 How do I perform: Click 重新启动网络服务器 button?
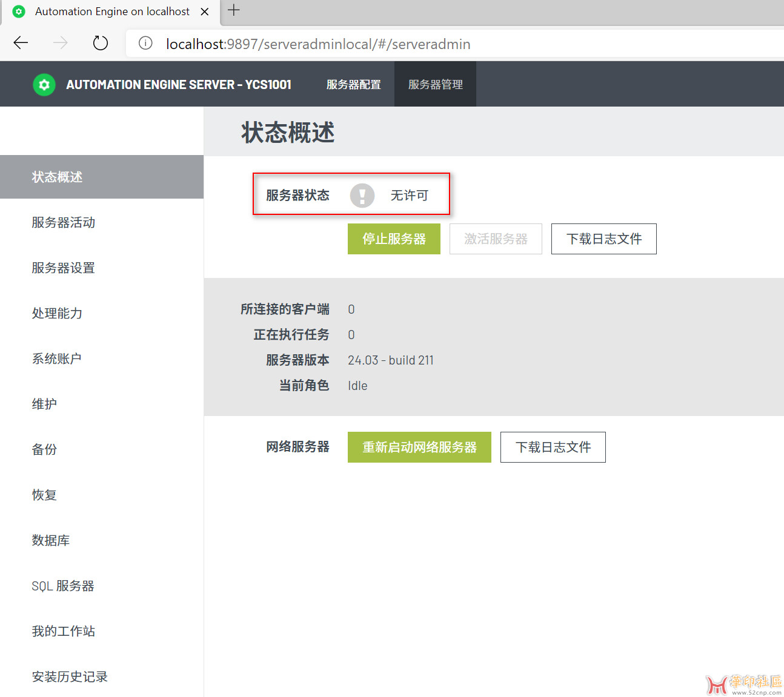point(419,448)
